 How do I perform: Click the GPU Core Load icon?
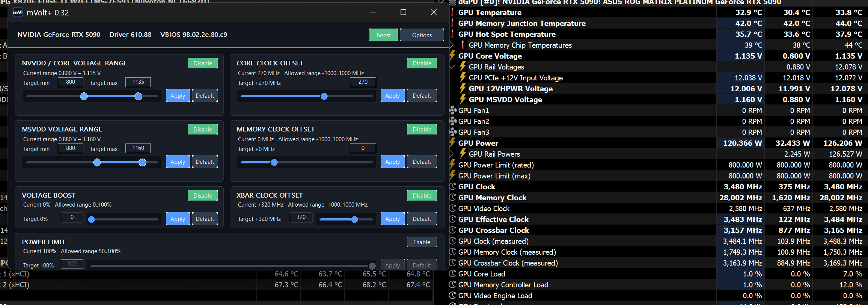coord(453,274)
